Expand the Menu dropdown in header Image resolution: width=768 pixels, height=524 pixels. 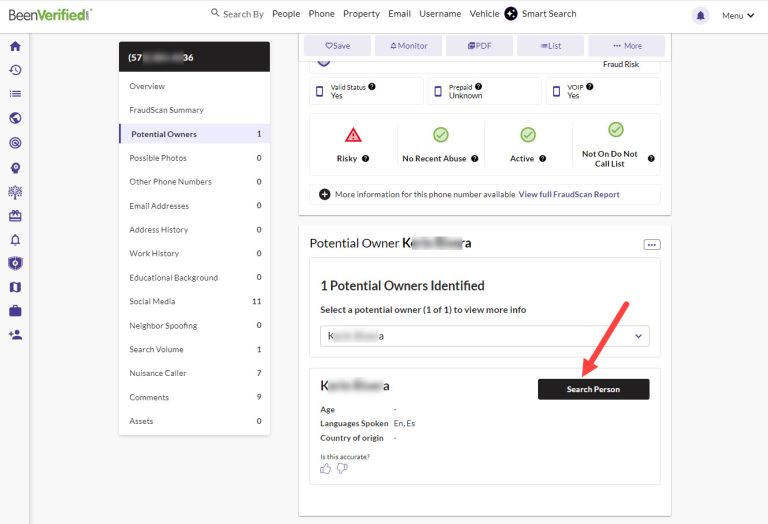(x=738, y=15)
